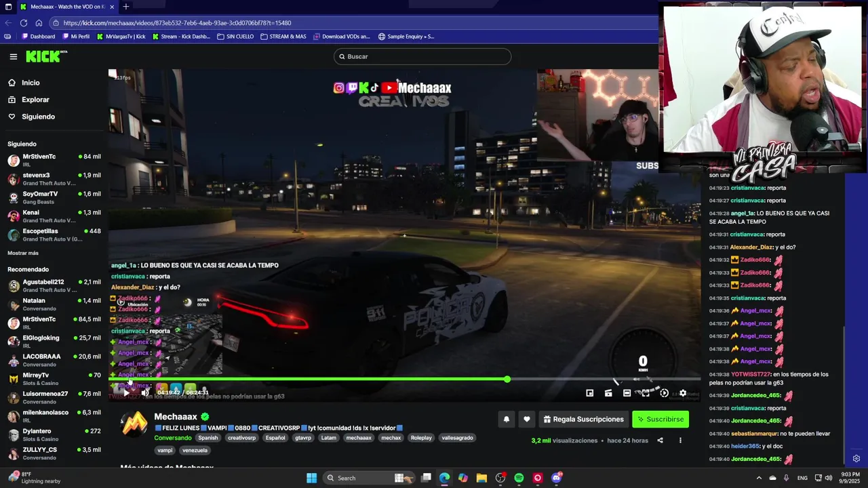The width and height of the screenshot is (868, 488).
Task: Click the browser address bar URL
Action: pos(178,23)
